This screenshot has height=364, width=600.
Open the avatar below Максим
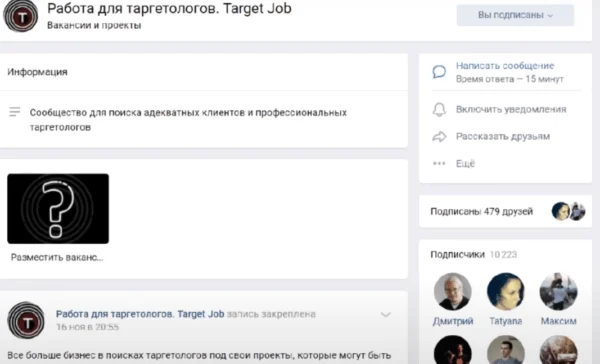[x=558, y=350]
